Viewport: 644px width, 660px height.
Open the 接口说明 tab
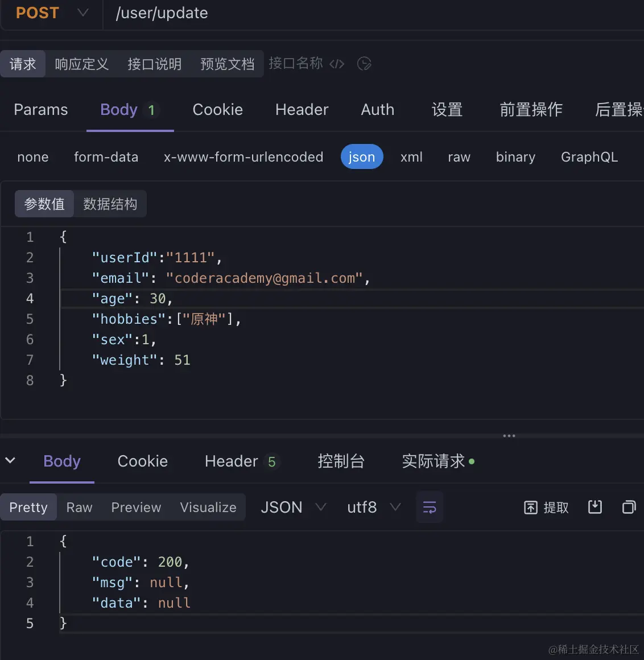(x=155, y=64)
